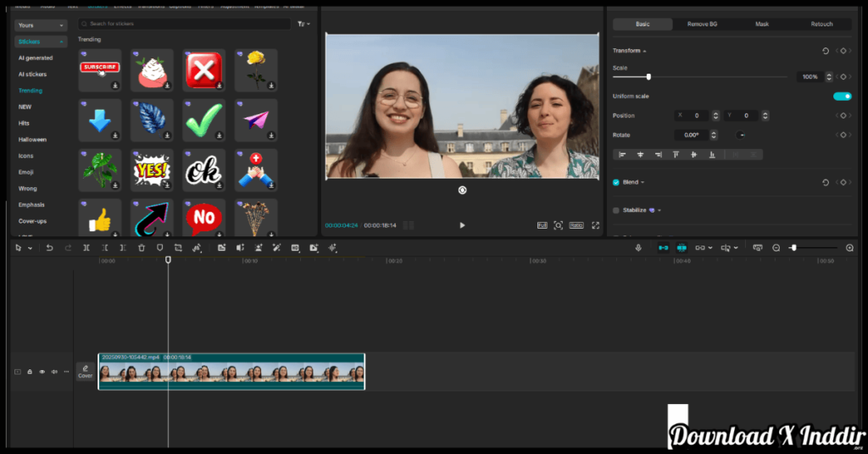Split the clip at the playhead
This screenshot has width=868, height=454.
pos(86,248)
